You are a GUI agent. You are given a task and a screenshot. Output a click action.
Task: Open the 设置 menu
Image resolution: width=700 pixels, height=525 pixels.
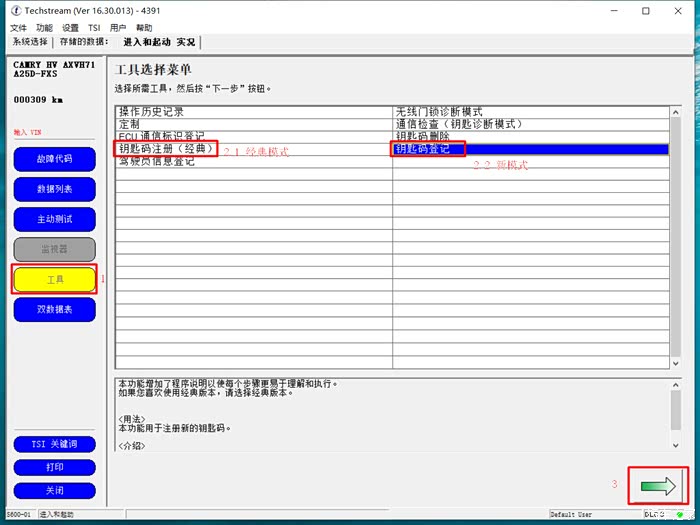pos(70,28)
